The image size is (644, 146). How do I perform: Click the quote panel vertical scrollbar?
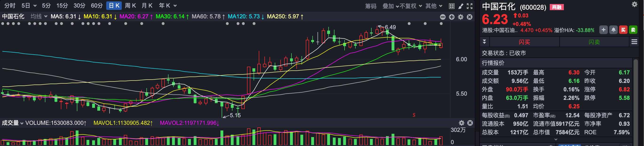[636, 98]
